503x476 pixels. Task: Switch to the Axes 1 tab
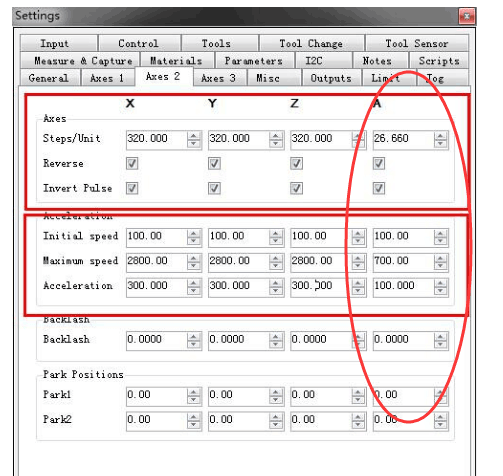point(108,78)
